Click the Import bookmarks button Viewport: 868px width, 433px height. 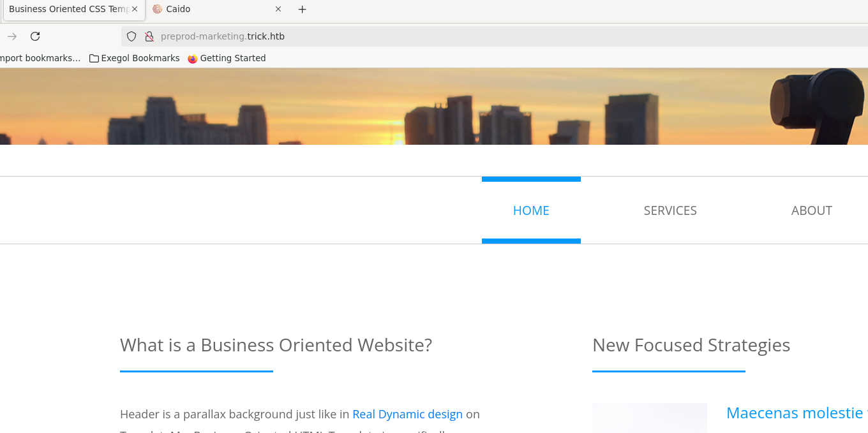click(x=40, y=58)
